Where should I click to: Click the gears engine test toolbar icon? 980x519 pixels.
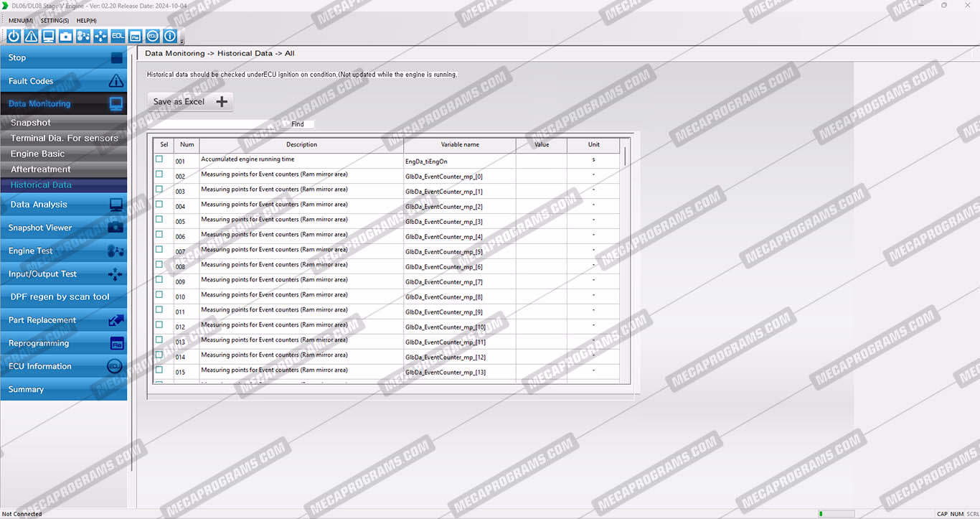[x=83, y=36]
